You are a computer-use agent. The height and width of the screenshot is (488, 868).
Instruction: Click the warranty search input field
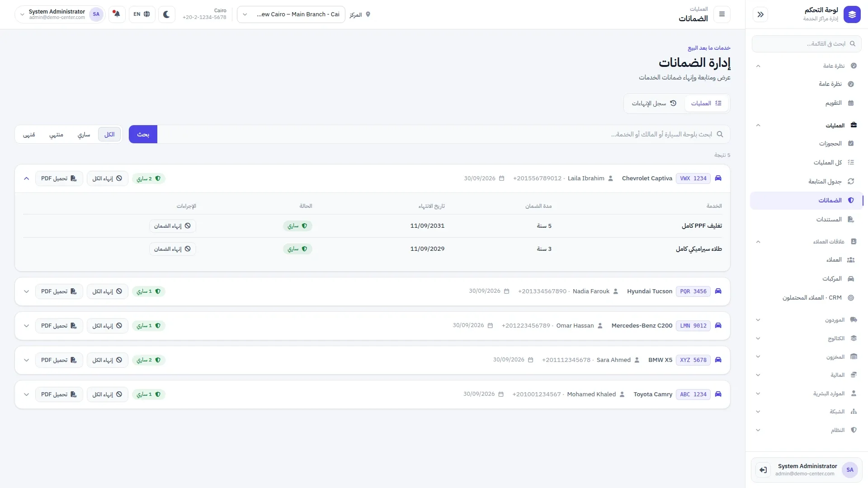[443, 134]
